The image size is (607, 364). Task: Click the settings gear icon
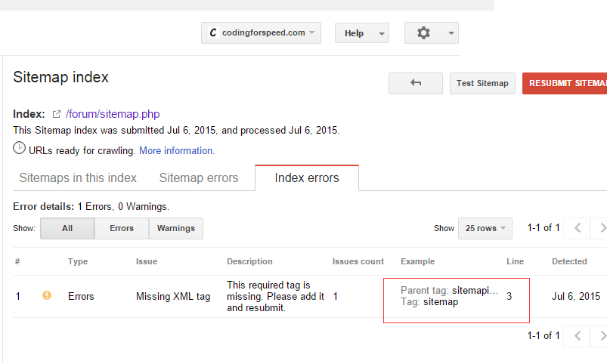pyautogui.click(x=424, y=33)
